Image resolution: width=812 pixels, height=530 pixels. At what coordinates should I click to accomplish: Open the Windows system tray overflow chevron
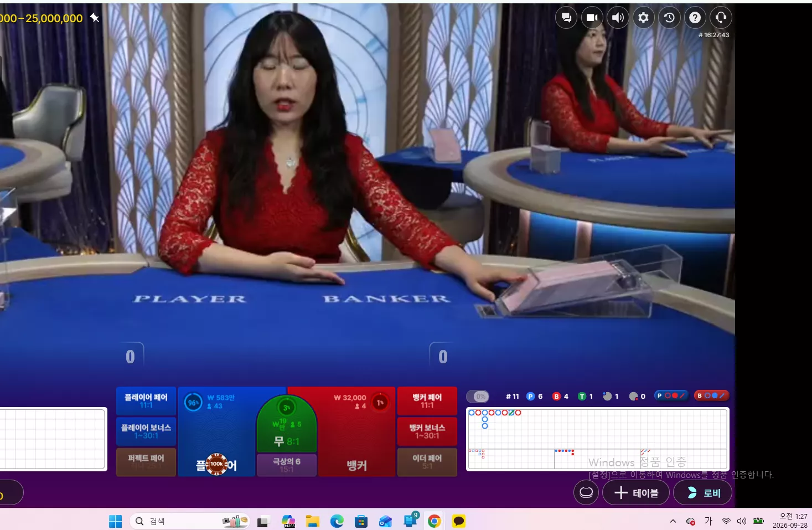point(673,521)
